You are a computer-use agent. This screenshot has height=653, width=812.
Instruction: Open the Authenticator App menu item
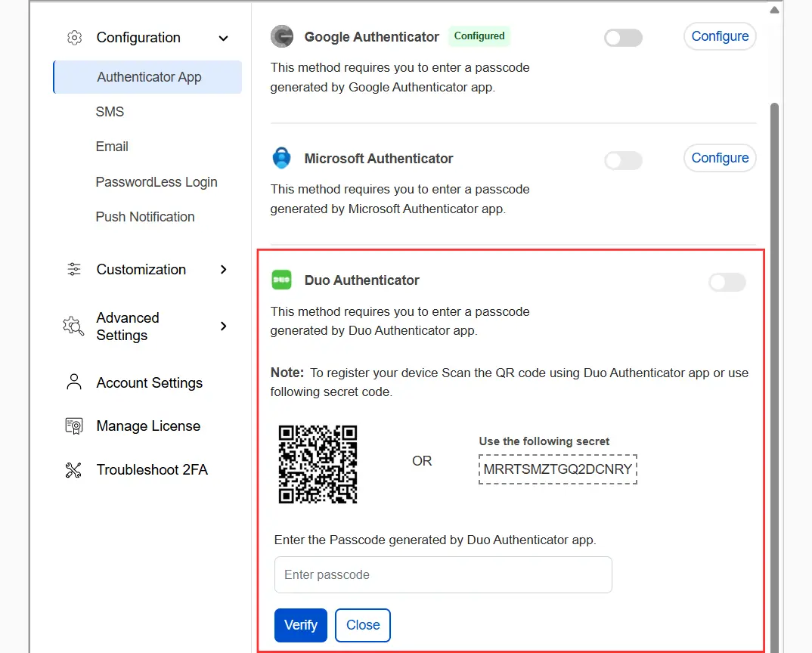147,77
